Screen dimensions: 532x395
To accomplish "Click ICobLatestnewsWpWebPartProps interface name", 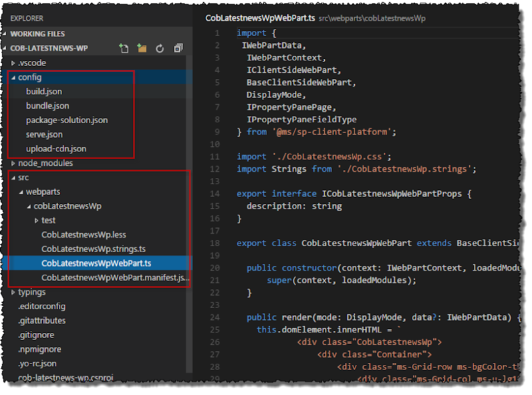I will click(x=392, y=194).
